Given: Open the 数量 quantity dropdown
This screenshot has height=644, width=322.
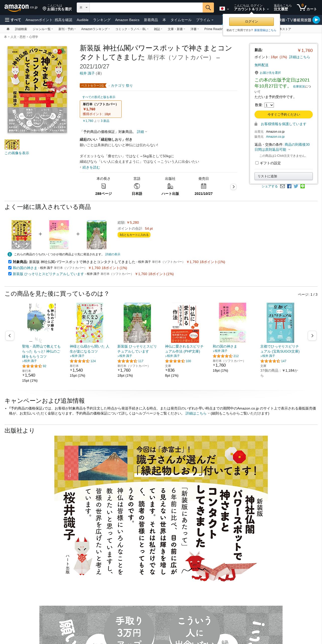Looking at the screenshot, I should pyautogui.click(x=269, y=105).
